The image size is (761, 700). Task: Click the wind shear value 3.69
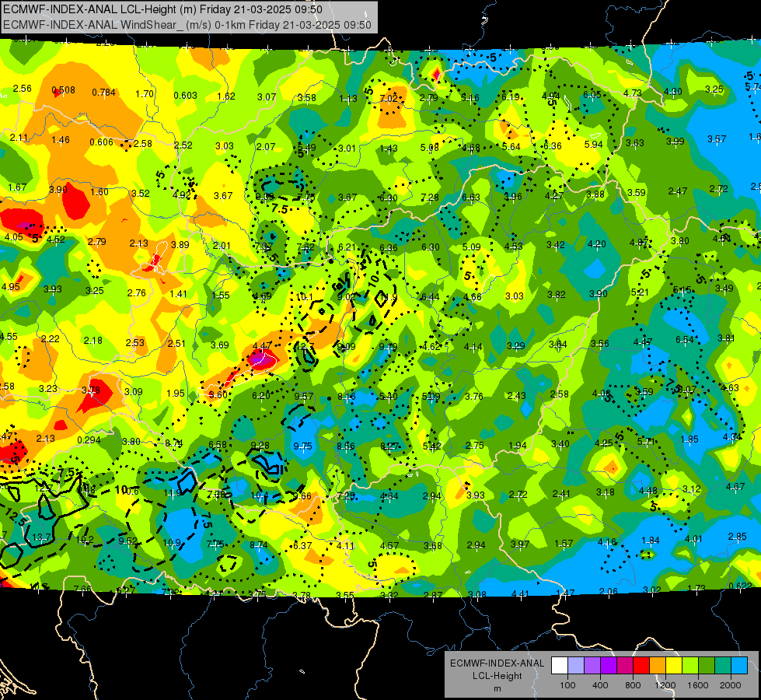pos(219,345)
